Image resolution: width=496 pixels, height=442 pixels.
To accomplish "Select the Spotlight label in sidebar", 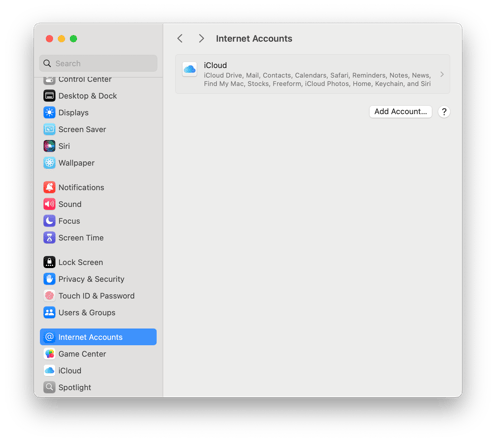I will pos(75,387).
